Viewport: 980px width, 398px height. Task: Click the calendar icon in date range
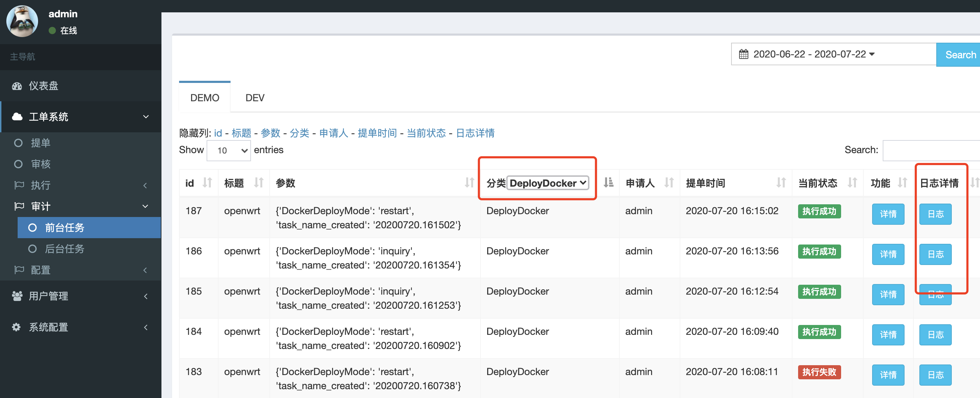743,54
